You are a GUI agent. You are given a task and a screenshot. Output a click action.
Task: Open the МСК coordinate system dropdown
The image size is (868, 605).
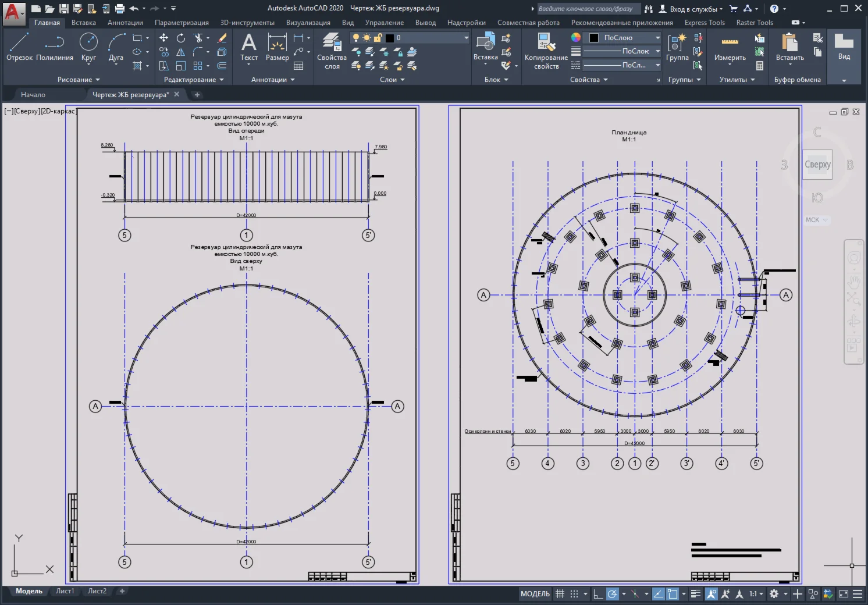click(816, 220)
